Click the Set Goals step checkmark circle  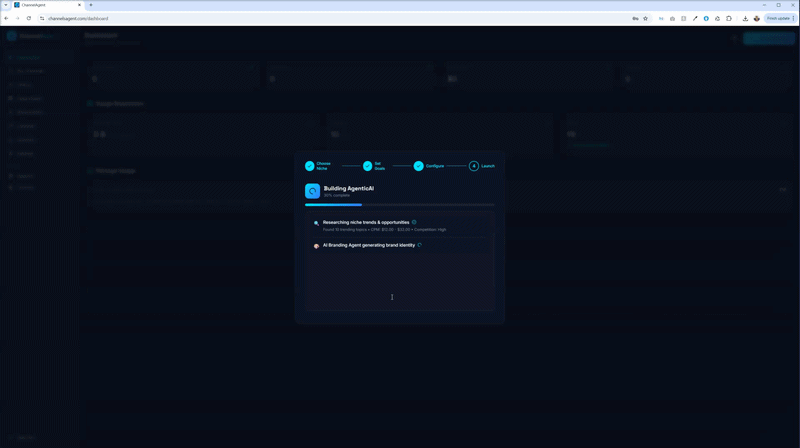[x=368, y=166]
